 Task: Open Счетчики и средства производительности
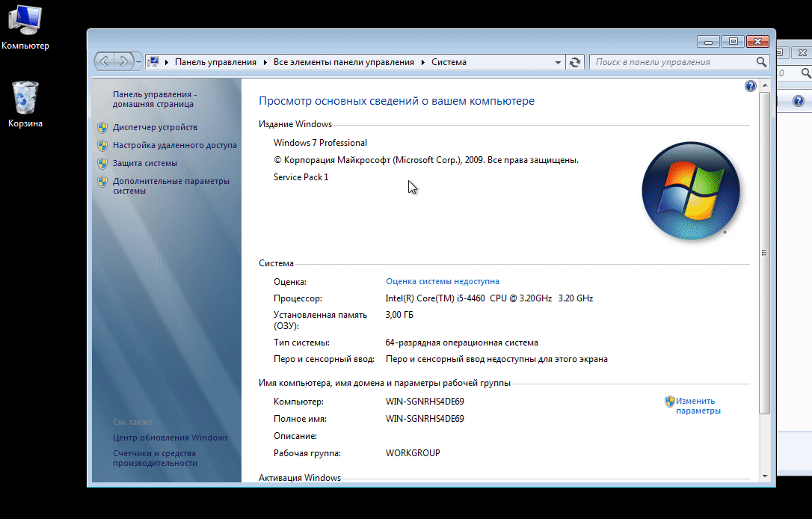pyautogui.click(x=155, y=458)
